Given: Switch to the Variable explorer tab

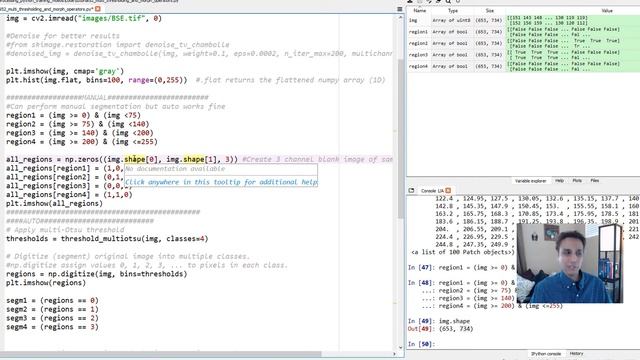Looking at the screenshot, I should [x=530, y=181].
